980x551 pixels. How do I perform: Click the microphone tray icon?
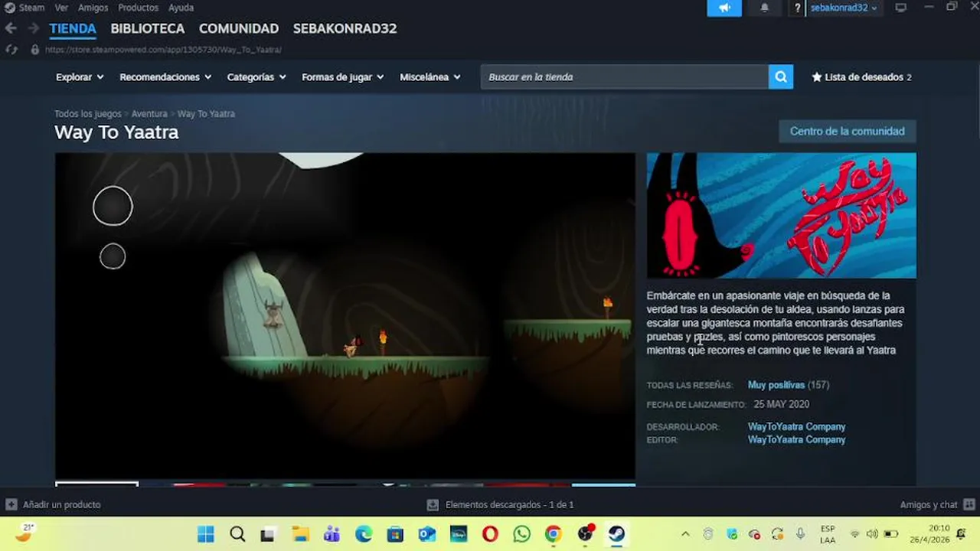[800, 534]
